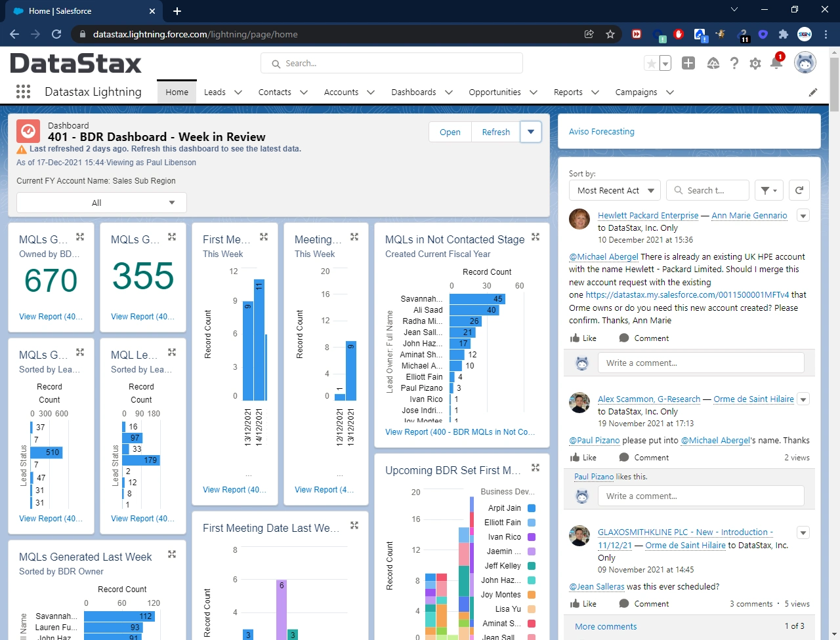
Task: Click Jeff Kelley's teal legend swatch
Action: click(x=532, y=566)
